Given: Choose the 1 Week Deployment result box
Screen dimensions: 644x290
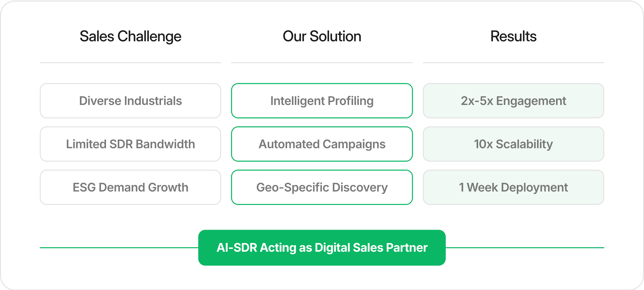Looking at the screenshot, I should click(x=513, y=188).
